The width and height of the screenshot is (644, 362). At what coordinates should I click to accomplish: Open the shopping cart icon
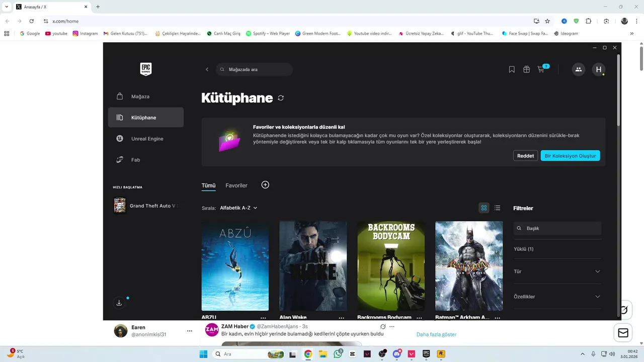click(x=541, y=69)
